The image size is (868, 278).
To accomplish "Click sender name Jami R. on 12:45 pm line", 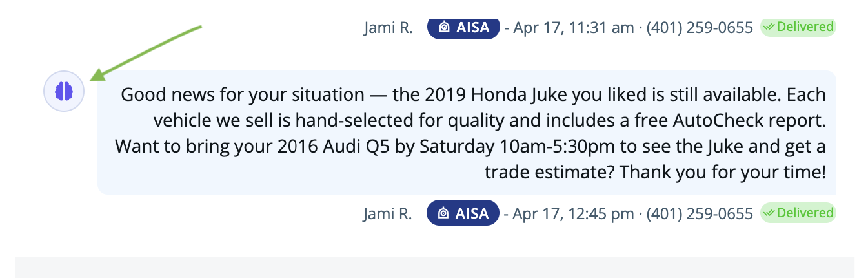I will point(388,213).
